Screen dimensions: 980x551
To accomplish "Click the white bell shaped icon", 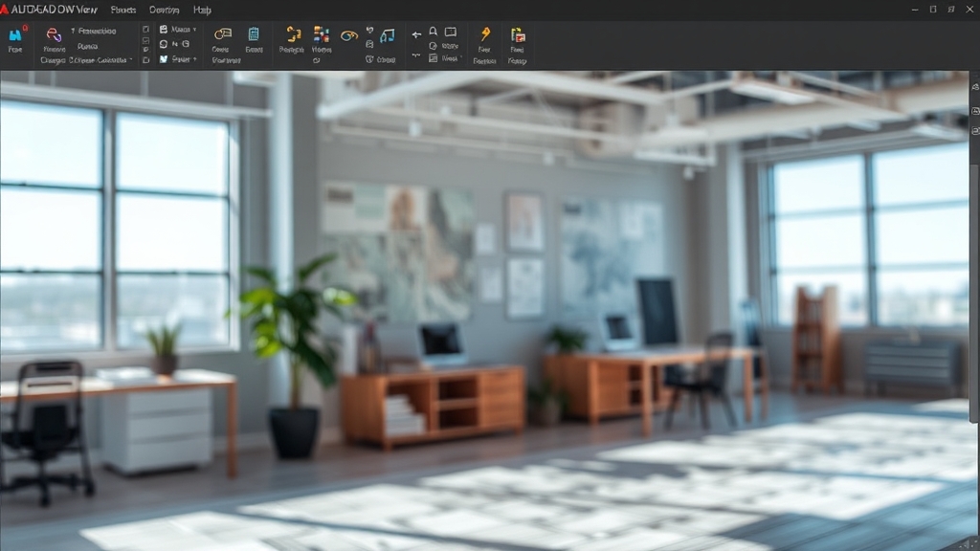I will coord(434,32).
